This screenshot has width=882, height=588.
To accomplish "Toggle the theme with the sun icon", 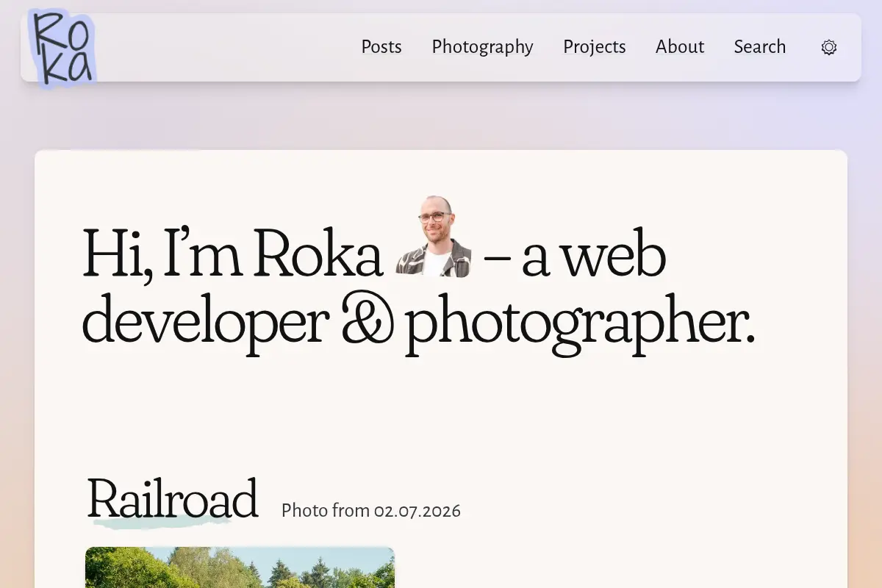I will pyautogui.click(x=829, y=48).
